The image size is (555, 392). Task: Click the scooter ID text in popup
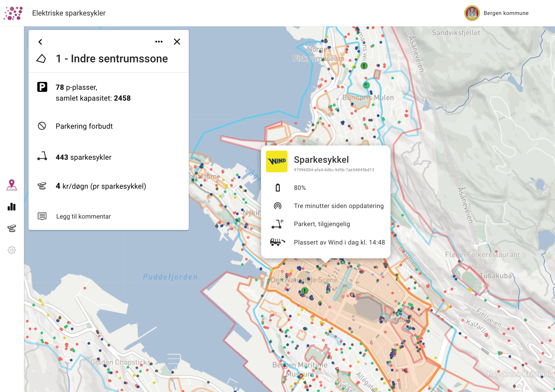pos(334,170)
